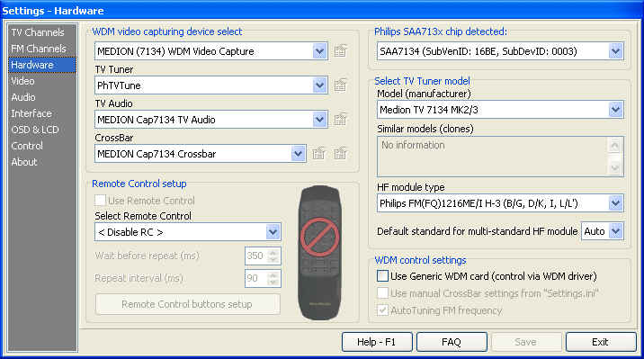Click Similar models scrollbar down arrow

click(x=615, y=167)
